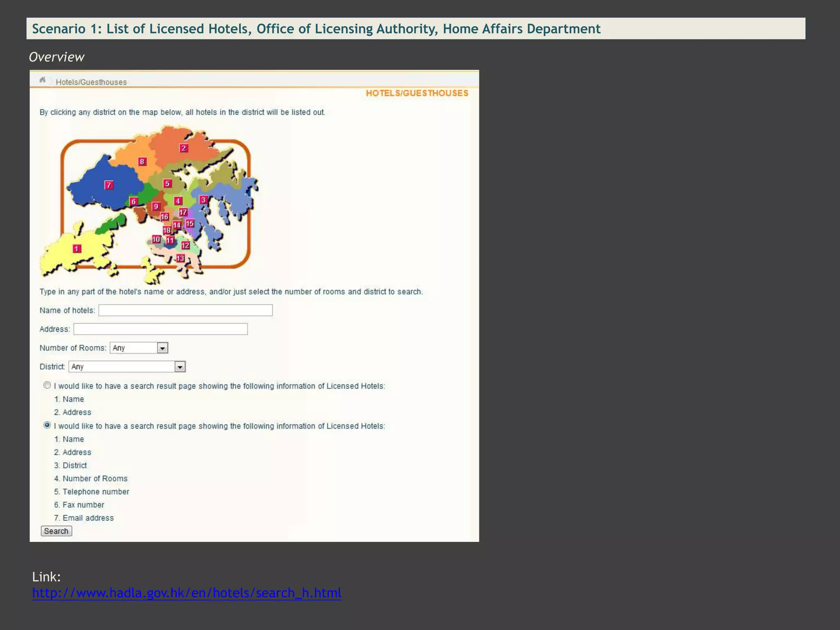Select district marker 14 on map
The height and width of the screenshot is (630, 840).
point(177,225)
